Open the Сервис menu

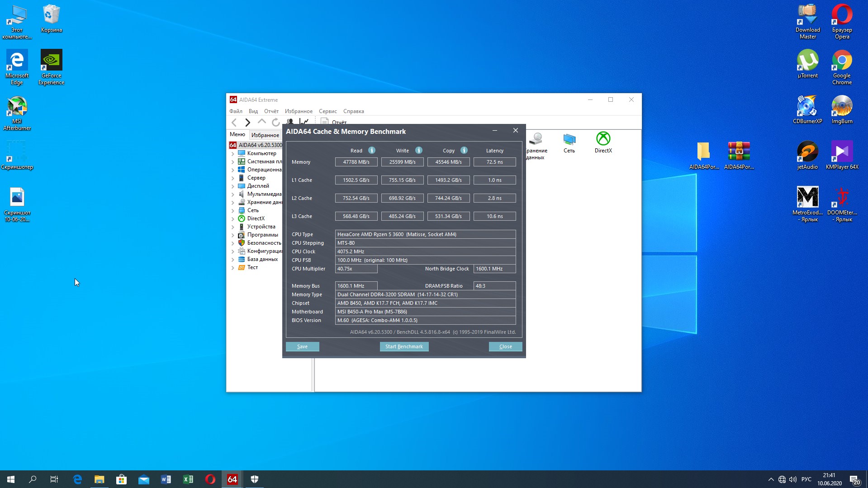pyautogui.click(x=327, y=111)
